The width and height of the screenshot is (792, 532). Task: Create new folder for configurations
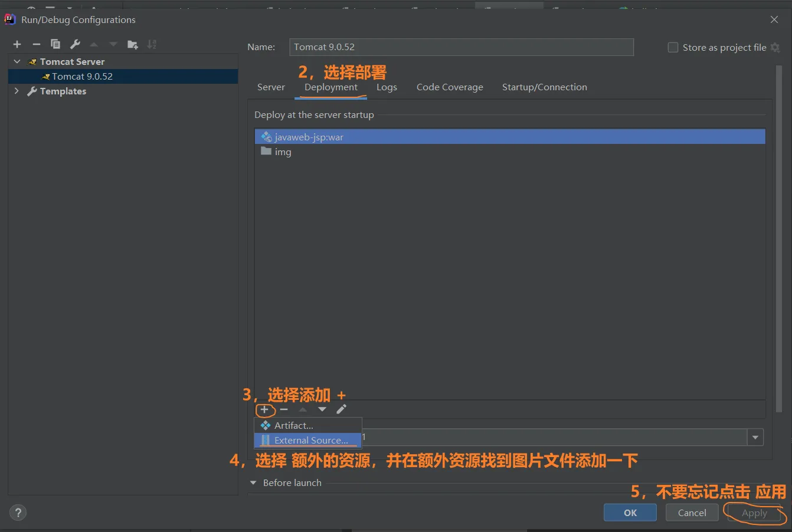click(x=133, y=44)
